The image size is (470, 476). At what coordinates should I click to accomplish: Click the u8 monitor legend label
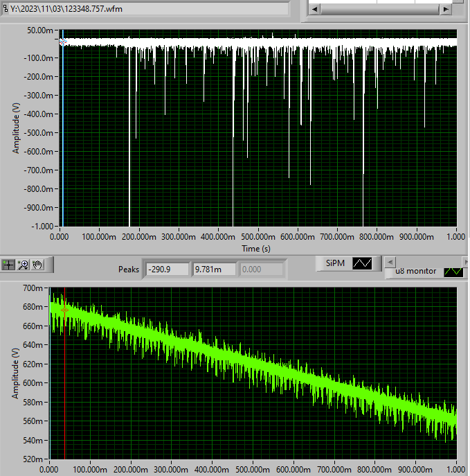pos(415,271)
